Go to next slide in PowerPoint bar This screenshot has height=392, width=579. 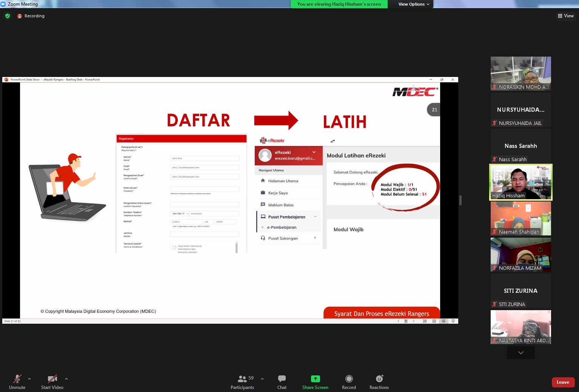click(413, 321)
